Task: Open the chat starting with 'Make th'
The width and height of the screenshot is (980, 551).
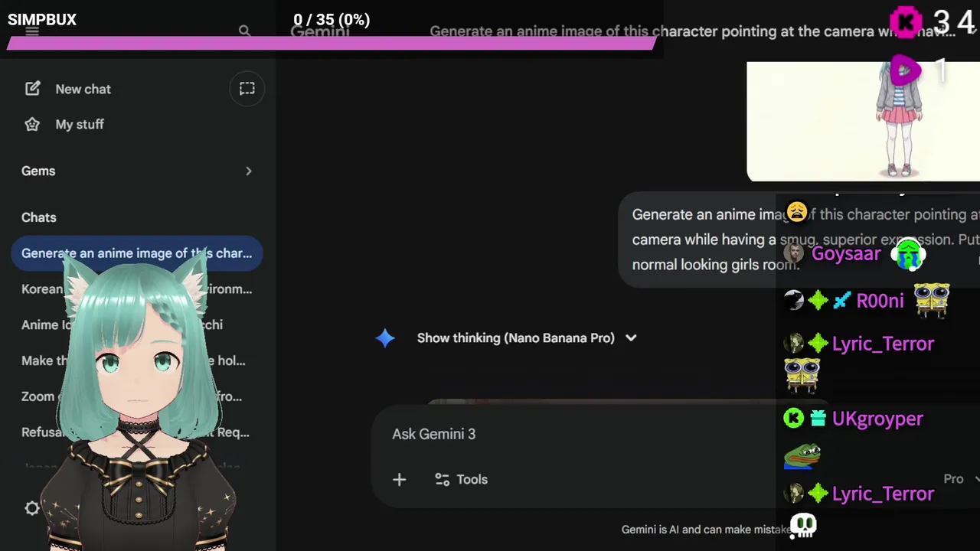Action: click(x=136, y=360)
